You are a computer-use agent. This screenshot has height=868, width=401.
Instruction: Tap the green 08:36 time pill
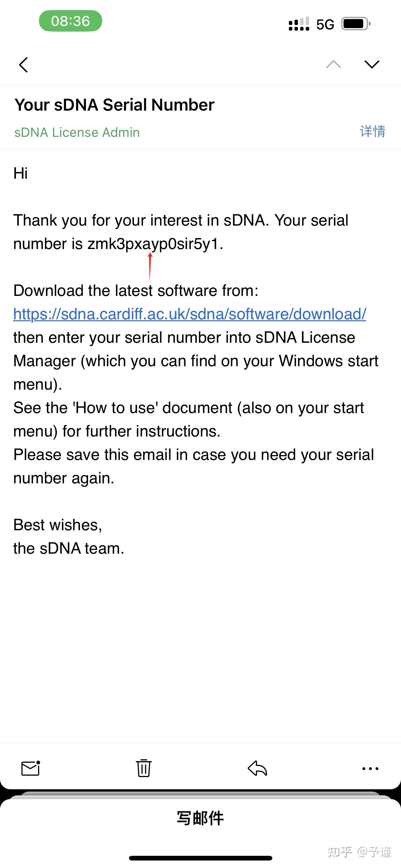pos(70,21)
